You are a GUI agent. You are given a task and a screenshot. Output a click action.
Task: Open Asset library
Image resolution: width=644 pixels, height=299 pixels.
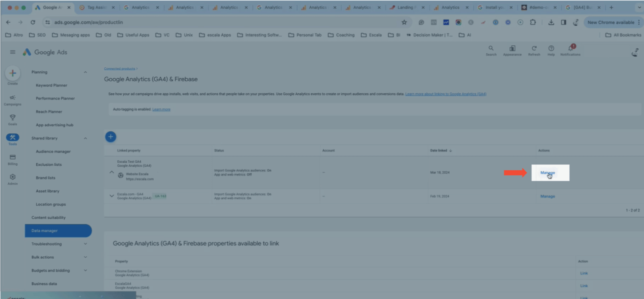pyautogui.click(x=47, y=191)
